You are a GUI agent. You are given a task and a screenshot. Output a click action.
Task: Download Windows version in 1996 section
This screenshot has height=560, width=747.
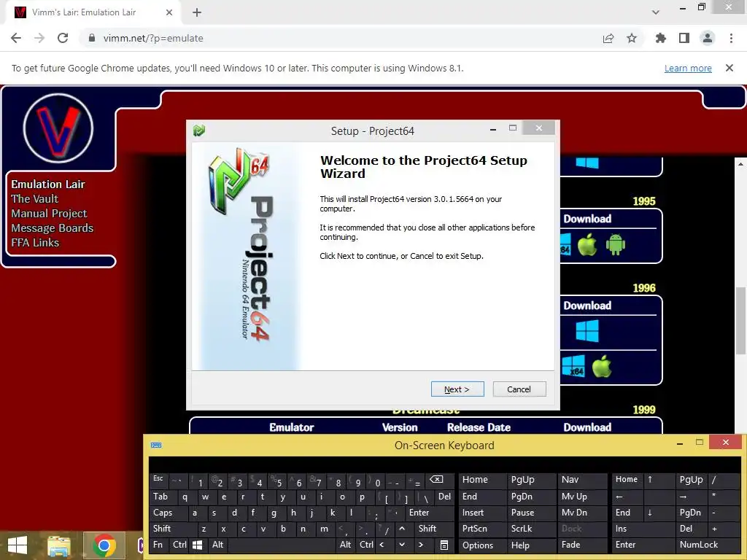(587, 331)
